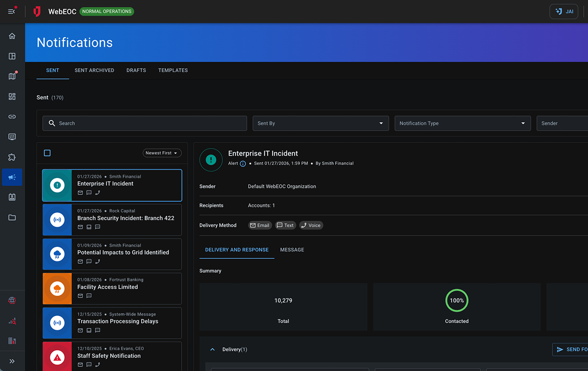This screenshot has height=371, width=588.
Task: Switch to the Message tab
Action: [292, 250]
